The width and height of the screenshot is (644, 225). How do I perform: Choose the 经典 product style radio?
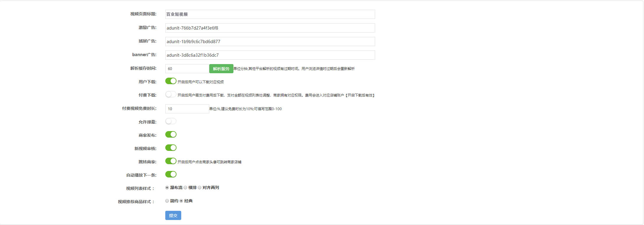(x=181, y=201)
